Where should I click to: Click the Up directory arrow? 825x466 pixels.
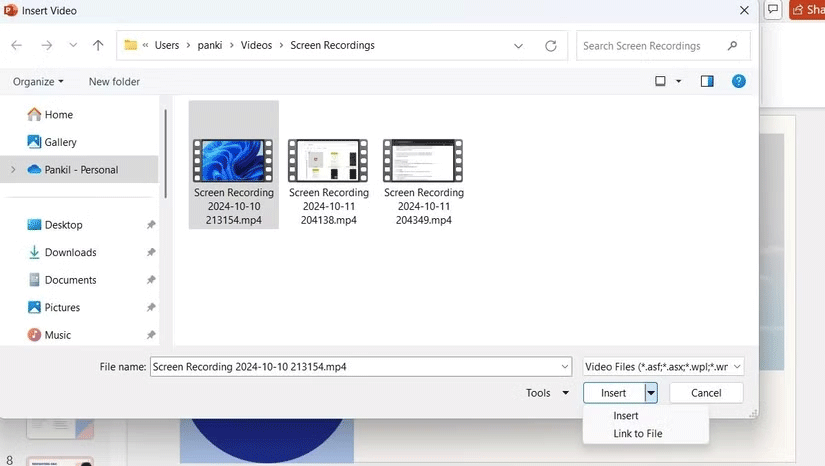click(x=98, y=45)
